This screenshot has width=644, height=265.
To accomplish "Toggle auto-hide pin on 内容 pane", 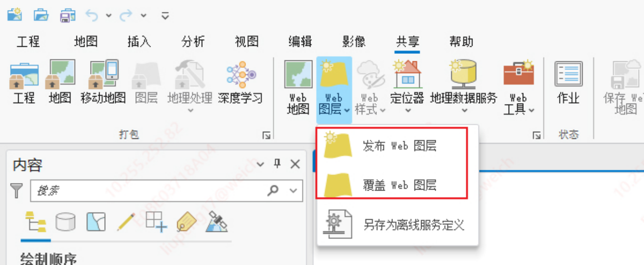I will coord(277,164).
